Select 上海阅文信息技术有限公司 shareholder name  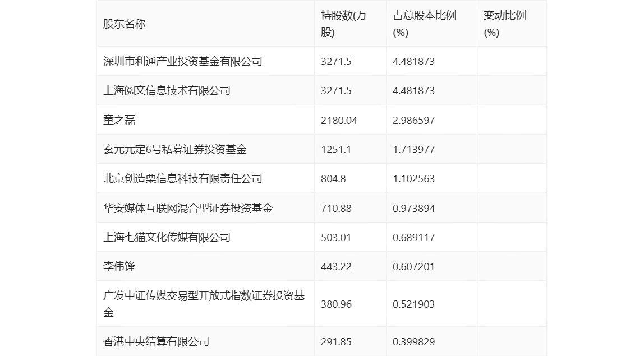click(167, 90)
